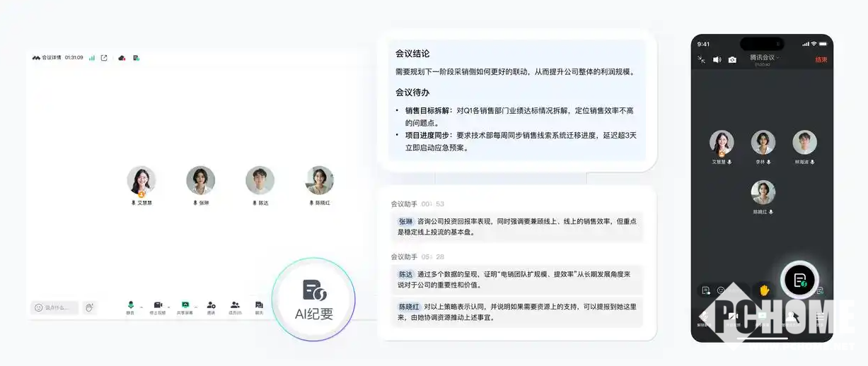868x366 pixels.
Task: Expand the arrow next to share screen
Action: click(196, 307)
